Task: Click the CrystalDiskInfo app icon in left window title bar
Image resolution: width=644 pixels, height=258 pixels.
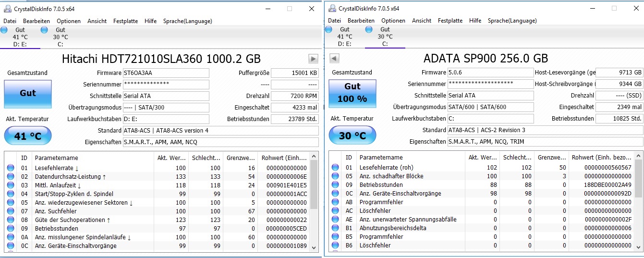Action: pos(8,9)
